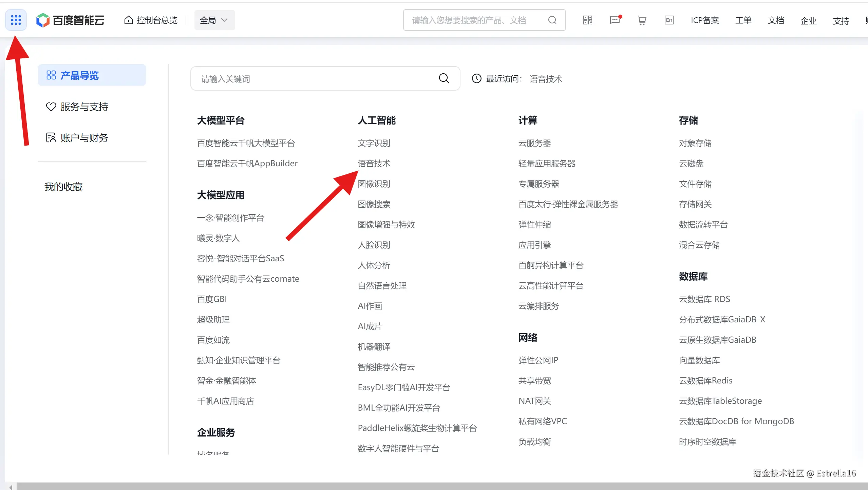This screenshot has width=868, height=490.
Task: Open the QR code icon in header
Action: coord(587,20)
